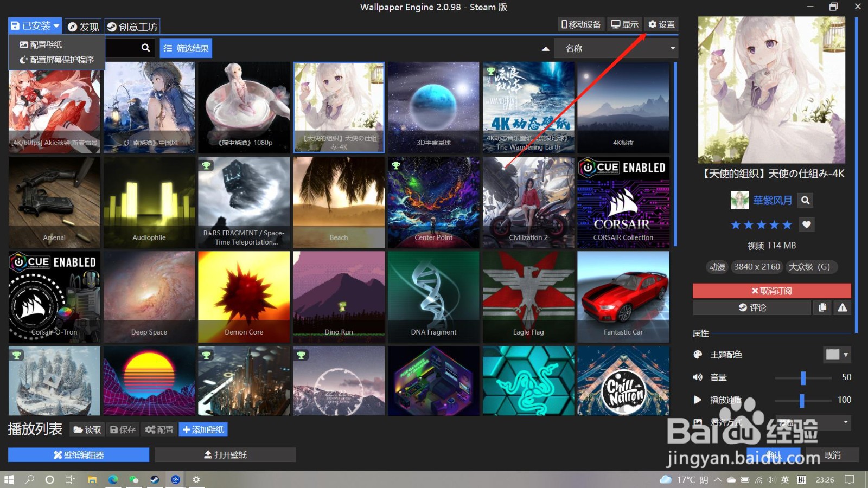Open the 壁纸编辑器 wallpaper editor

tap(79, 454)
